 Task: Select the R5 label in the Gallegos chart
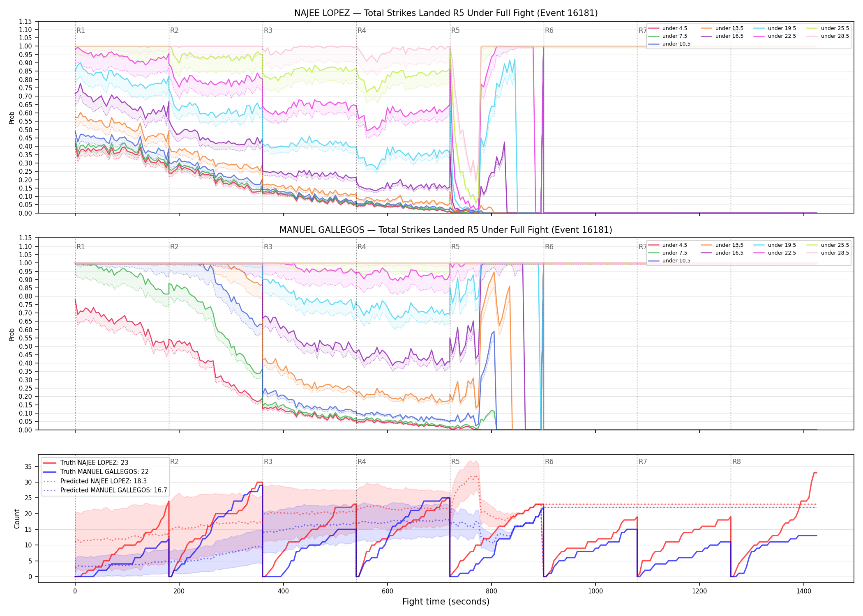455,247
